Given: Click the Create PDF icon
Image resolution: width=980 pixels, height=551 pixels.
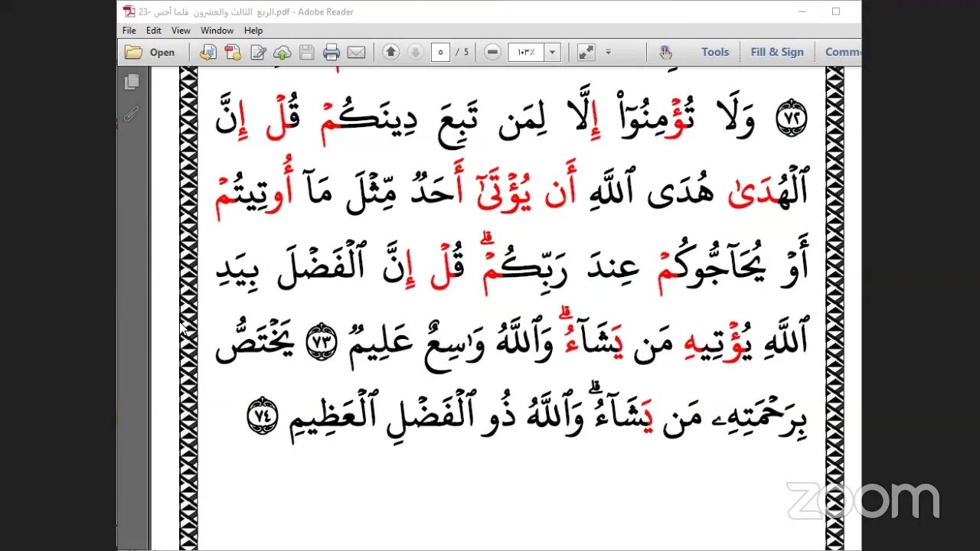Looking at the screenshot, I should pos(233,52).
